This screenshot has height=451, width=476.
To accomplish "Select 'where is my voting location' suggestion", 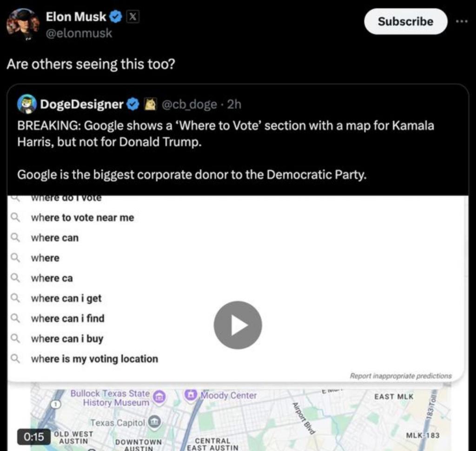I will [94, 359].
